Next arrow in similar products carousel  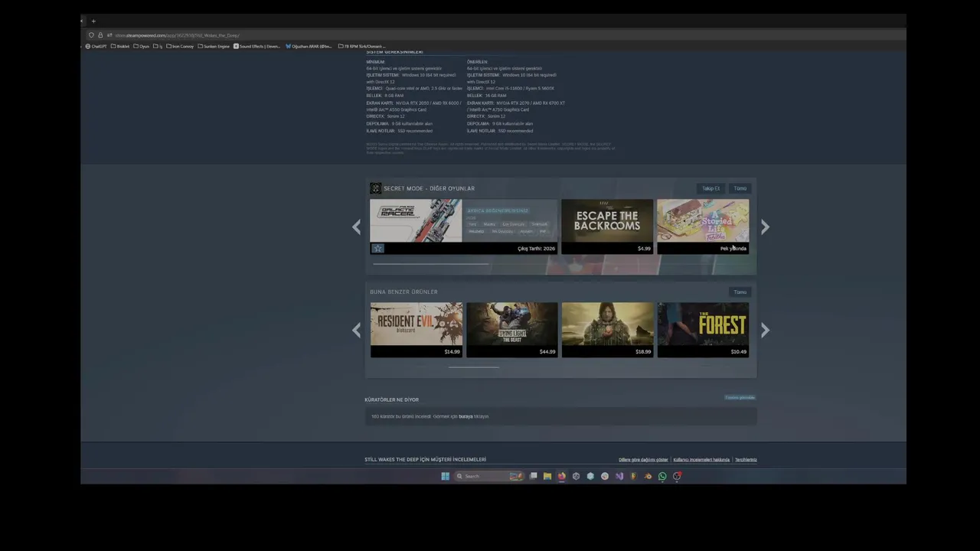click(x=765, y=330)
